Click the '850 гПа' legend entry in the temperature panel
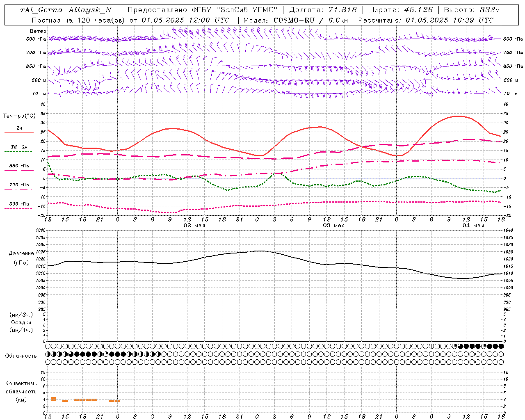Screen dimensions: 525x420 [x=19, y=166]
